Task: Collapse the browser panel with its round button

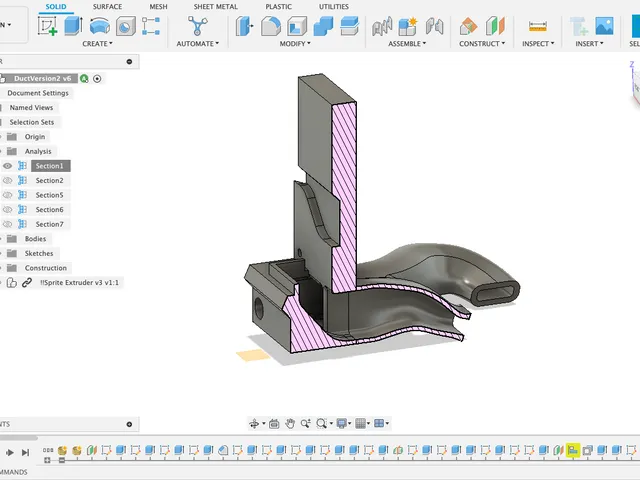Action: [129, 62]
